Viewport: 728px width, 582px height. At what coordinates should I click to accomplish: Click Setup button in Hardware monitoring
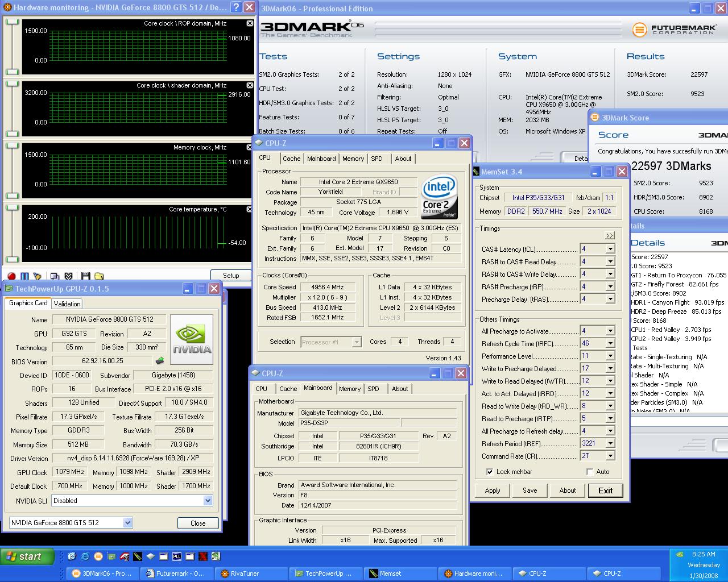[x=231, y=275]
